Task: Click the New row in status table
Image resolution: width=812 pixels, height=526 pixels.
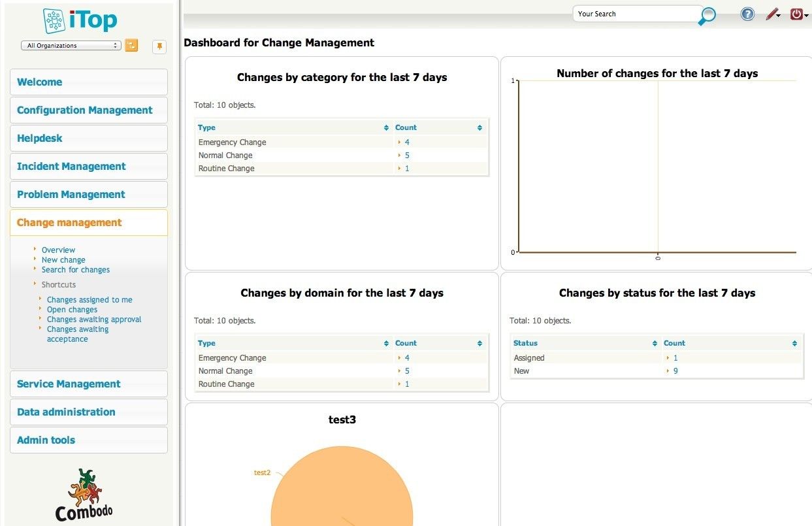Action: pyautogui.click(x=657, y=371)
